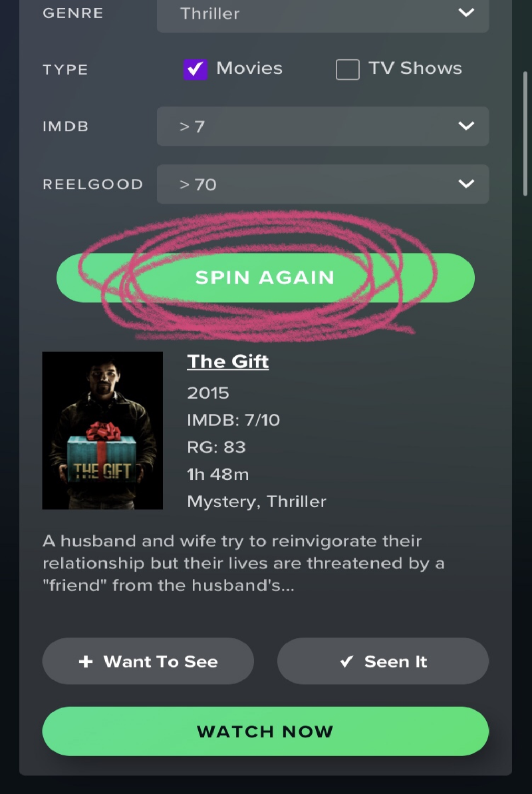Click the chevron arrow in Reelgood field
Viewport: 532px width, 794px height.
point(465,183)
